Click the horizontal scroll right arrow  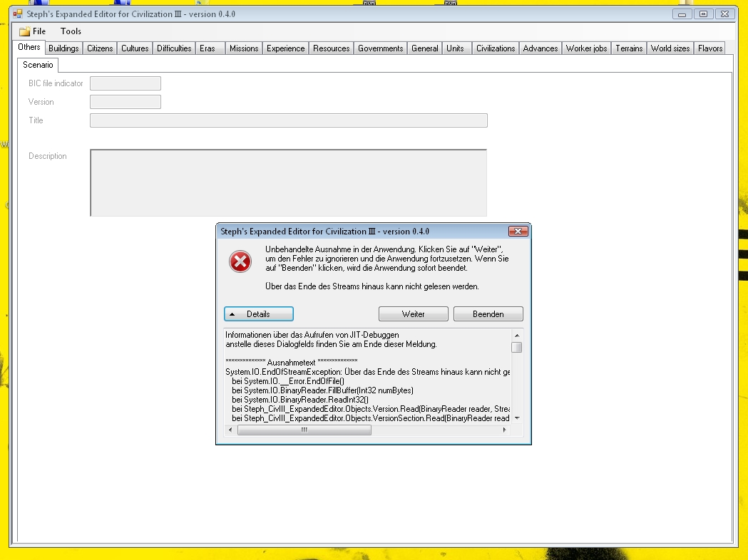click(505, 430)
